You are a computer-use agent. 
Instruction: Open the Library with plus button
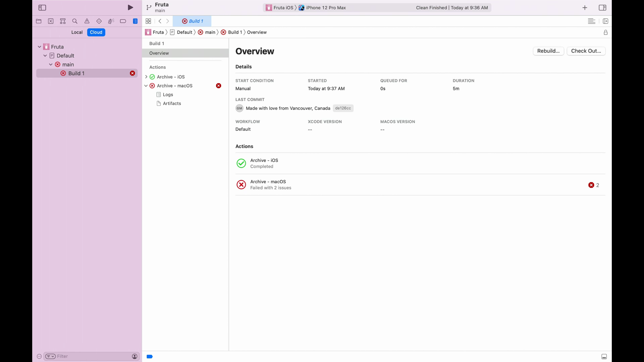[x=585, y=8]
